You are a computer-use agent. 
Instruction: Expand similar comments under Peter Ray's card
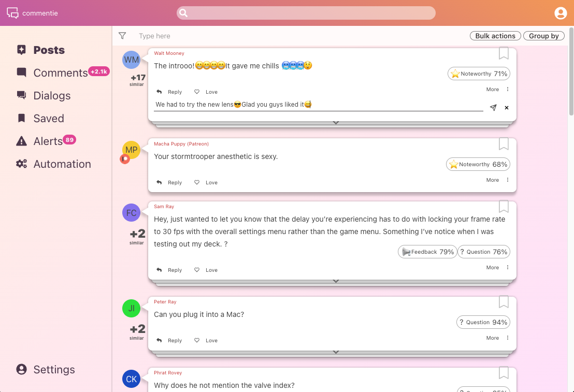point(336,352)
